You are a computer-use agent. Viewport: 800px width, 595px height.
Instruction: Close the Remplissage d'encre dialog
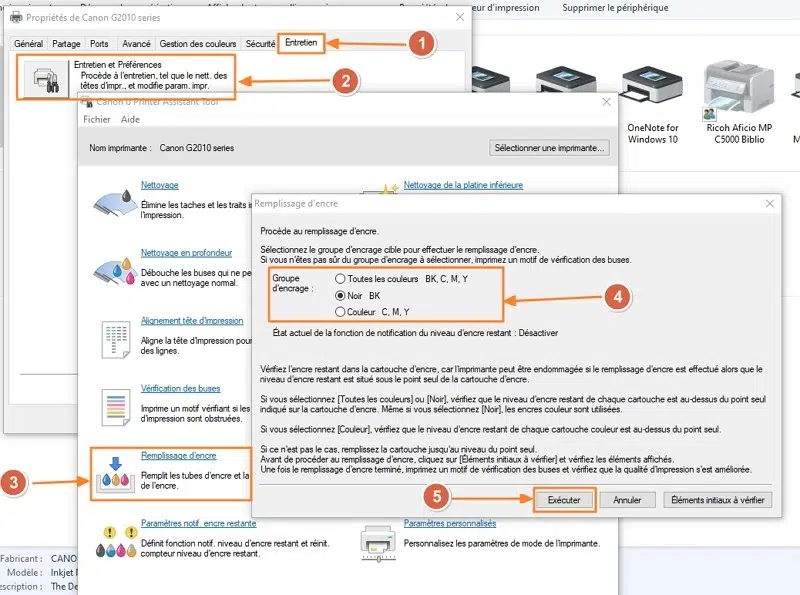pos(769,204)
